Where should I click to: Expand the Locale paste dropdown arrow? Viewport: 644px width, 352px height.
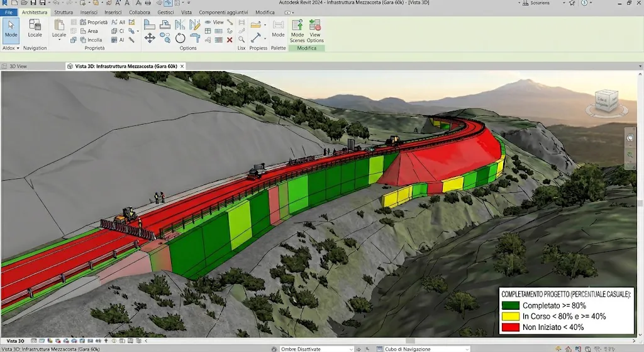pos(59,40)
